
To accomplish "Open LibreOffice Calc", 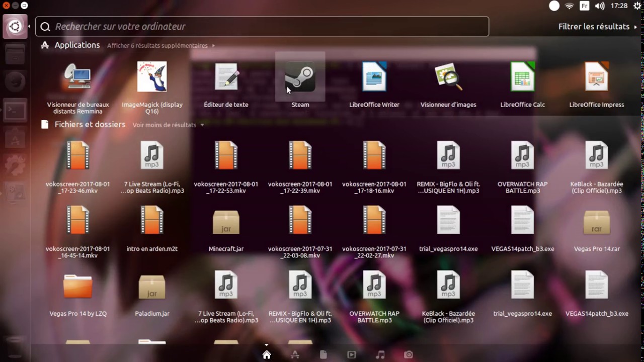I will 522,77.
